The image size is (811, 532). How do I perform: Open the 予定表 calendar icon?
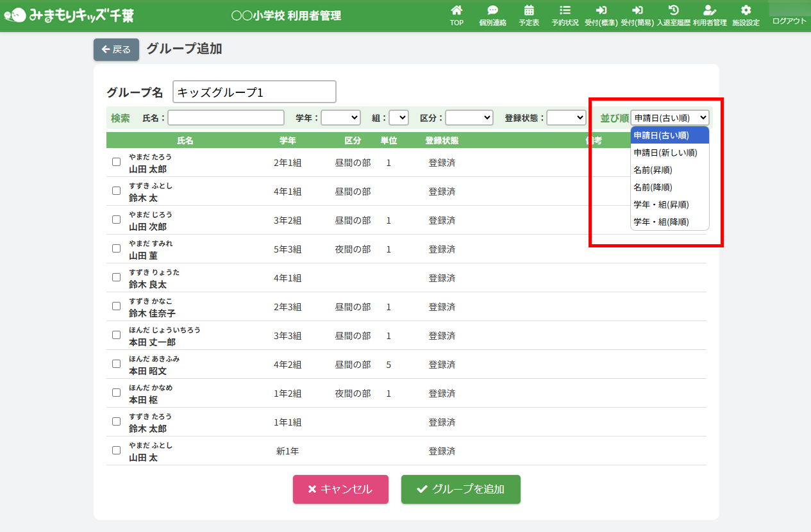coord(529,10)
